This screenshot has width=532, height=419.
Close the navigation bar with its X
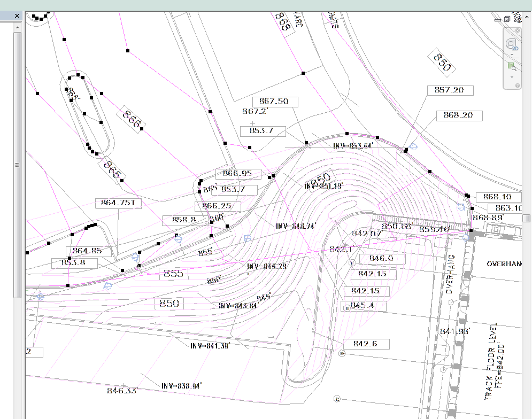[518, 30]
